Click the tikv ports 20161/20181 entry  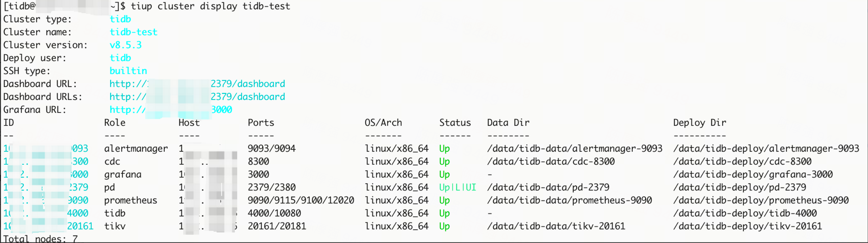[277, 226]
